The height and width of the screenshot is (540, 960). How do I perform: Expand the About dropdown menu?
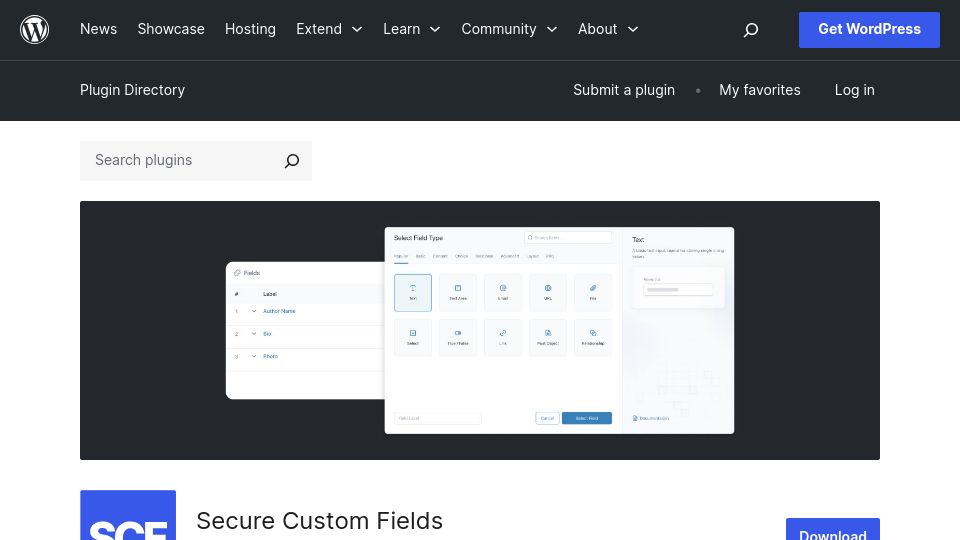[609, 29]
